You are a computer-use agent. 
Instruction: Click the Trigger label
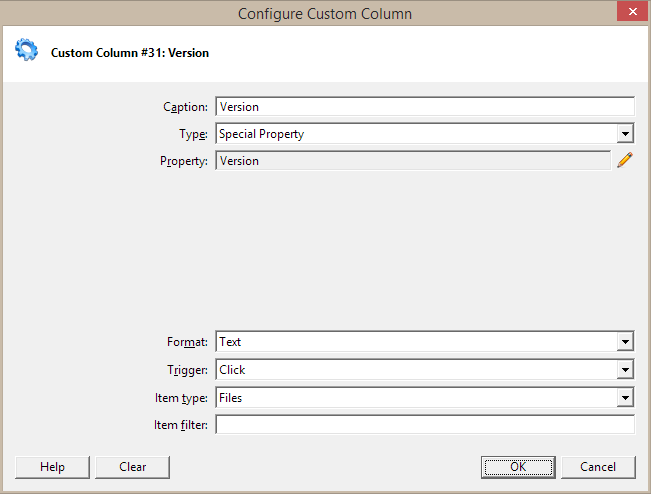click(187, 370)
